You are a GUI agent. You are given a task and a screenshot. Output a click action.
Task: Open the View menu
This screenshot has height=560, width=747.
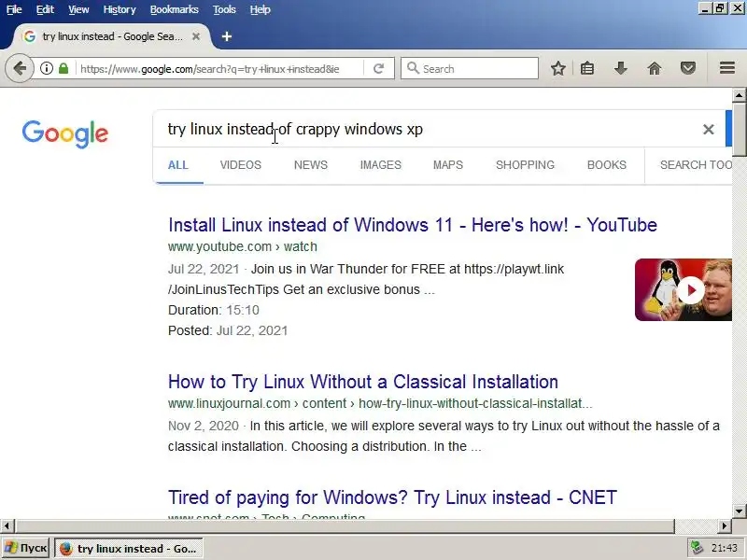(78, 9)
